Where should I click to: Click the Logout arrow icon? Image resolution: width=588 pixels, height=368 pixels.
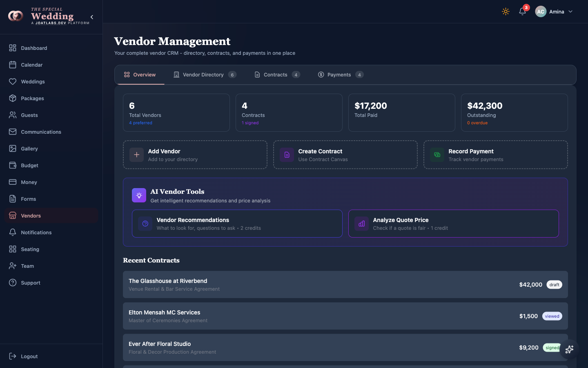tap(13, 356)
